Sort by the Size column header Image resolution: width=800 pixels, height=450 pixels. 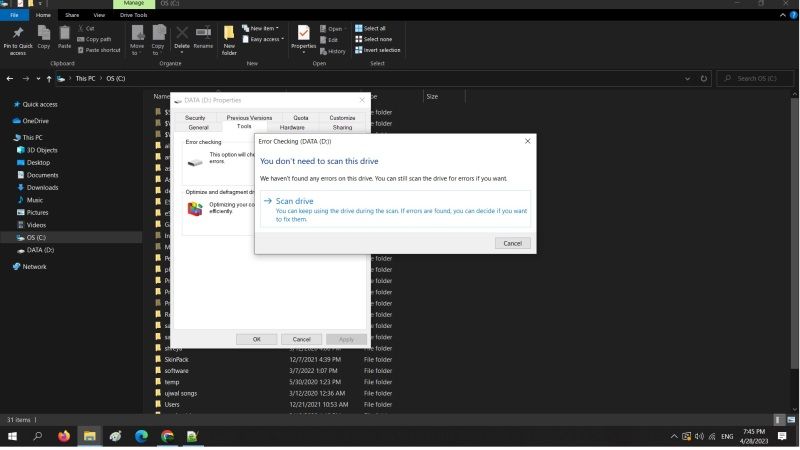point(432,96)
